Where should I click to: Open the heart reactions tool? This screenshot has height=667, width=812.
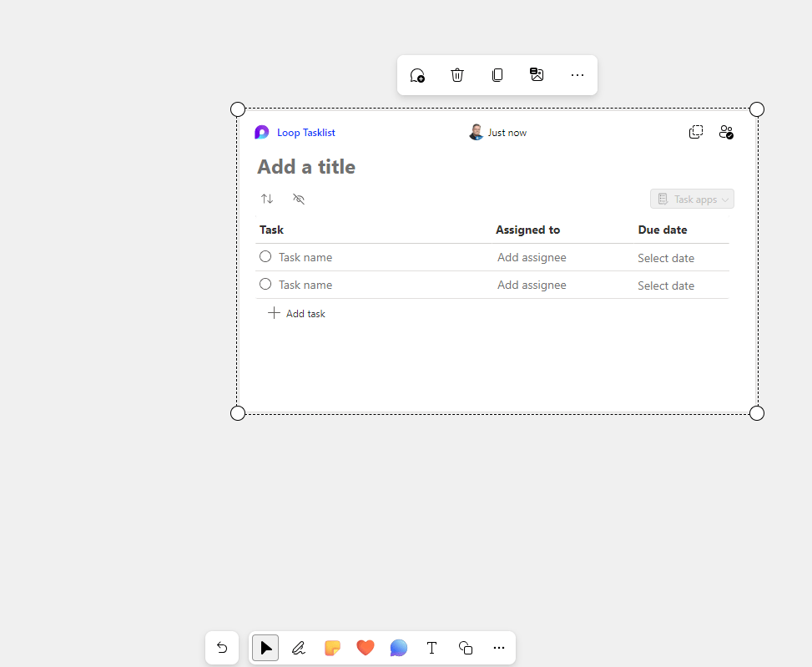coord(365,648)
